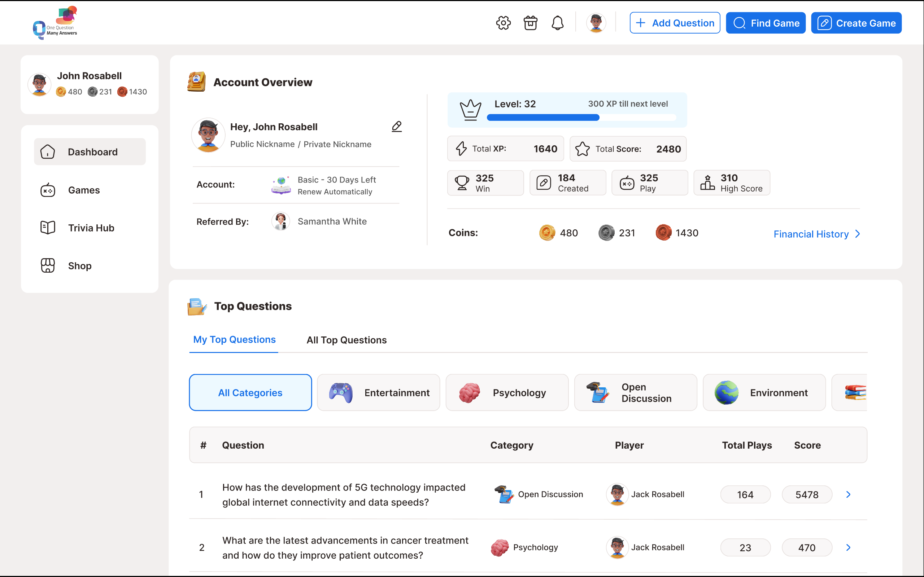Open settings gear icon in header
Viewport: 924px width, 577px height.
(x=503, y=23)
